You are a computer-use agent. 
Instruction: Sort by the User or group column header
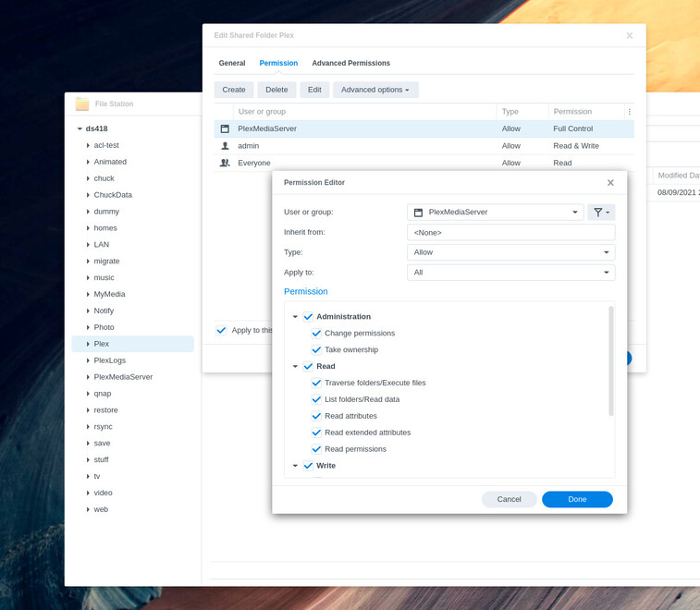(364, 112)
